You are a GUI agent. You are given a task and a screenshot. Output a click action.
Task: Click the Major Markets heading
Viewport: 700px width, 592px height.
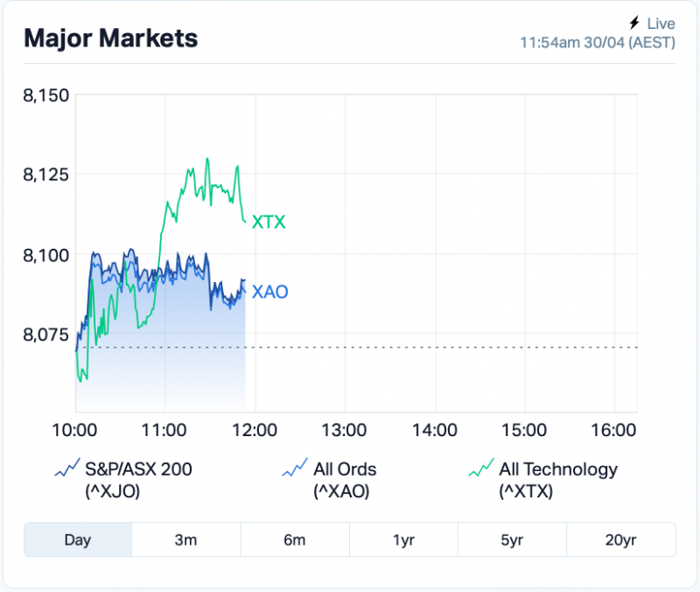(x=110, y=39)
